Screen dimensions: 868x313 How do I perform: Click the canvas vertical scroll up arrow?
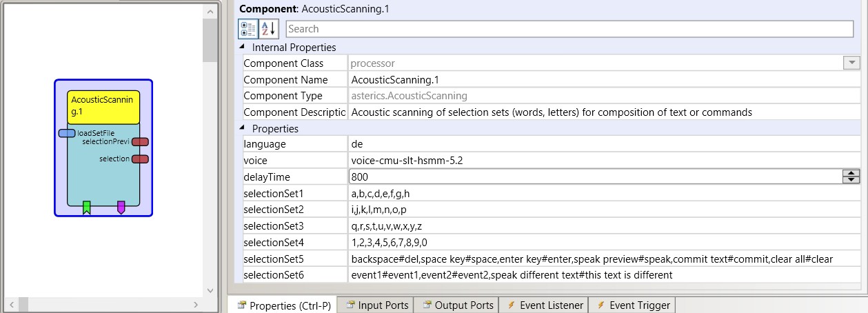coord(210,12)
